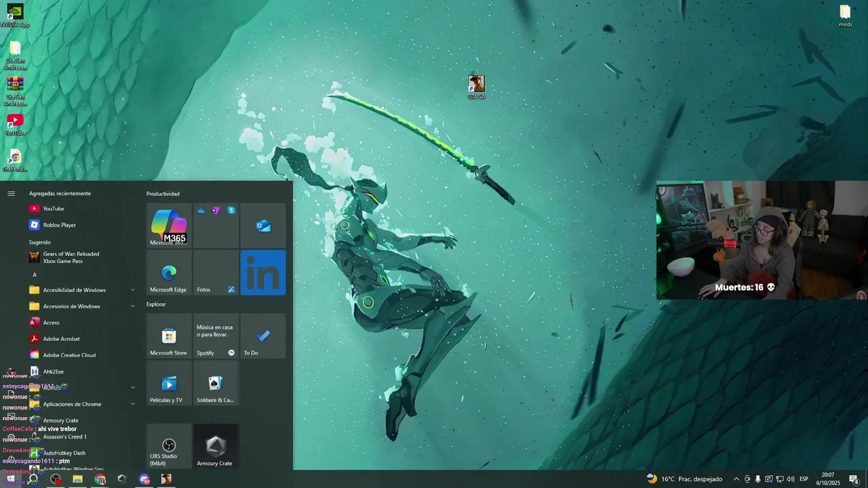Launch the LinkedIn tile

point(263,272)
